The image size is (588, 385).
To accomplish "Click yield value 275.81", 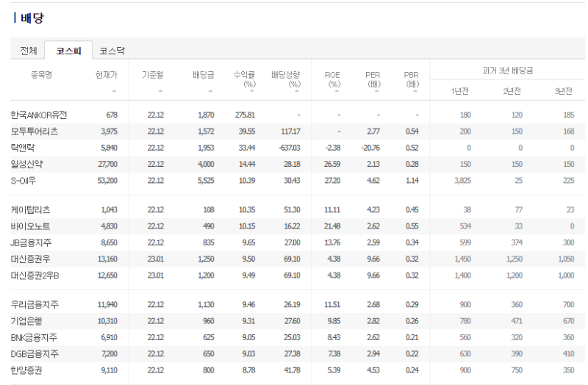I will click(245, 115).
